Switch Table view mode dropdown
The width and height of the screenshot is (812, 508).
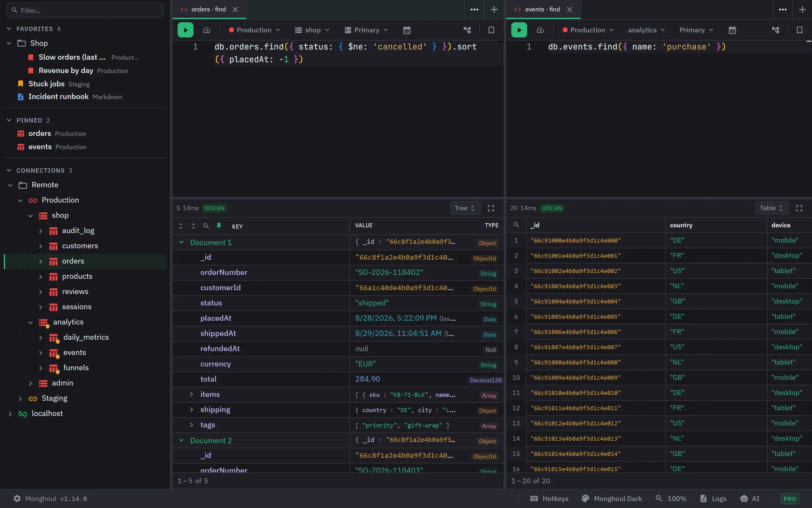(x=772, y=208)
